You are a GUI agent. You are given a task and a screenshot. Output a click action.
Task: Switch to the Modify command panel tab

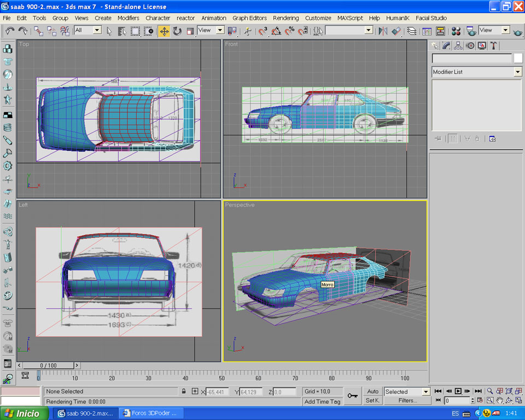(446, 45)
